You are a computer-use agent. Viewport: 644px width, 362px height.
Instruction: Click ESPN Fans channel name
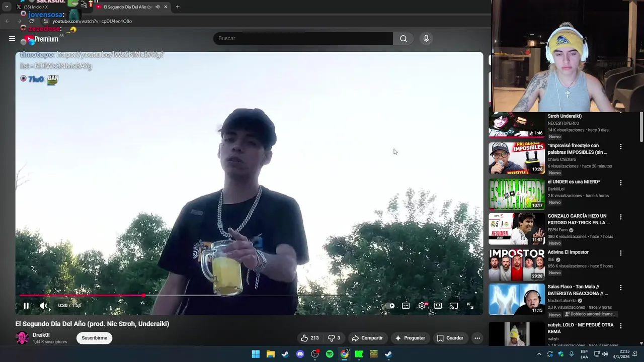(557, 230)
